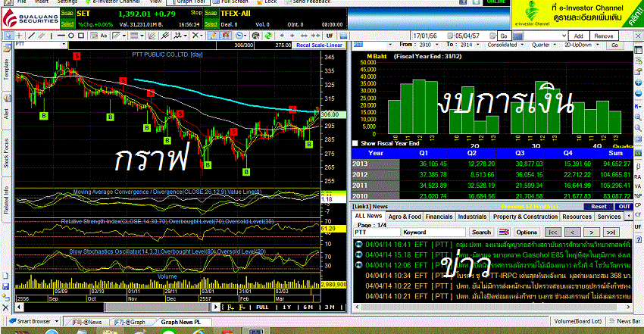The image size is (644, 334).
Task: Select the Graph News PL tab
Action: pos(181,322)
